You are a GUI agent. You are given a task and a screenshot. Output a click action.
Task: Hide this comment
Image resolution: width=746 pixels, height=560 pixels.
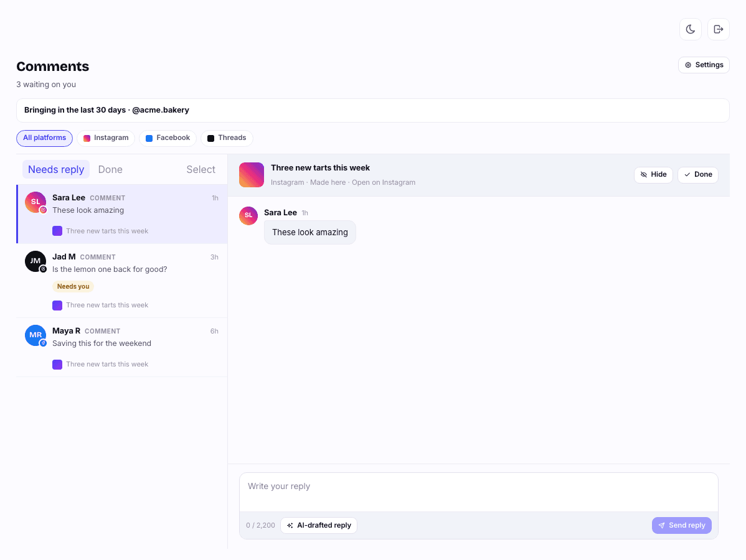[x=653, y=175]
